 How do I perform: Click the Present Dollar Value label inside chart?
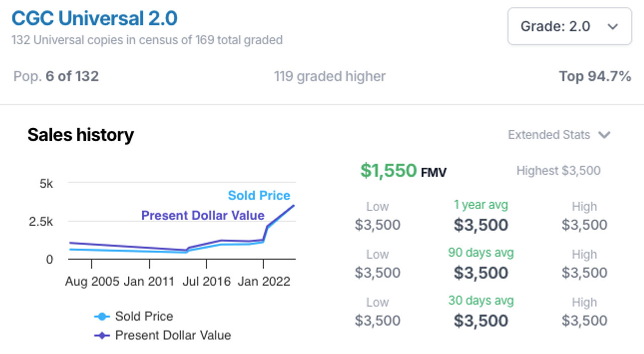(x=203, y=216)
